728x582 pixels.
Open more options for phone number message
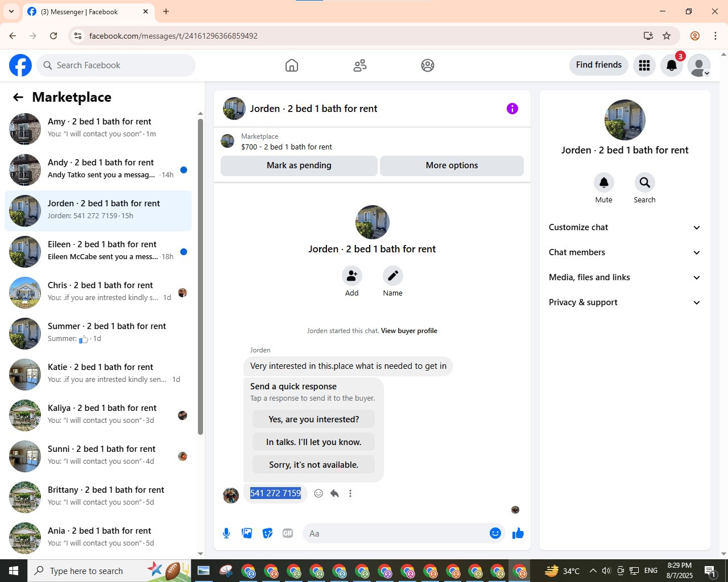(x=350, y=493)
